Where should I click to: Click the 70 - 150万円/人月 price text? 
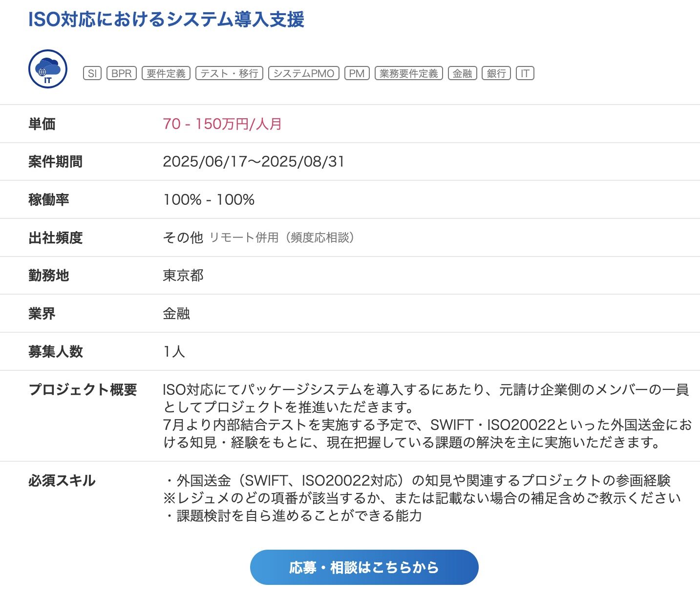pyautogui.click(x=222, y=124)
